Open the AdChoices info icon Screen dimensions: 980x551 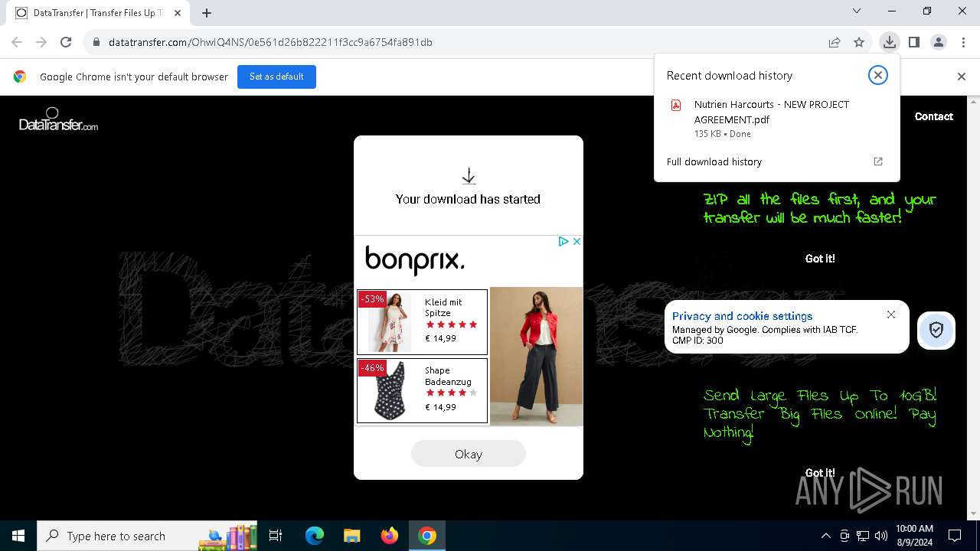(563, 241)
